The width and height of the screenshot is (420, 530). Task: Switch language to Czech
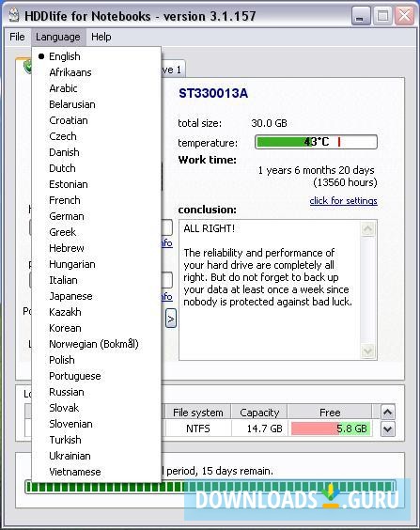(96, 136)
